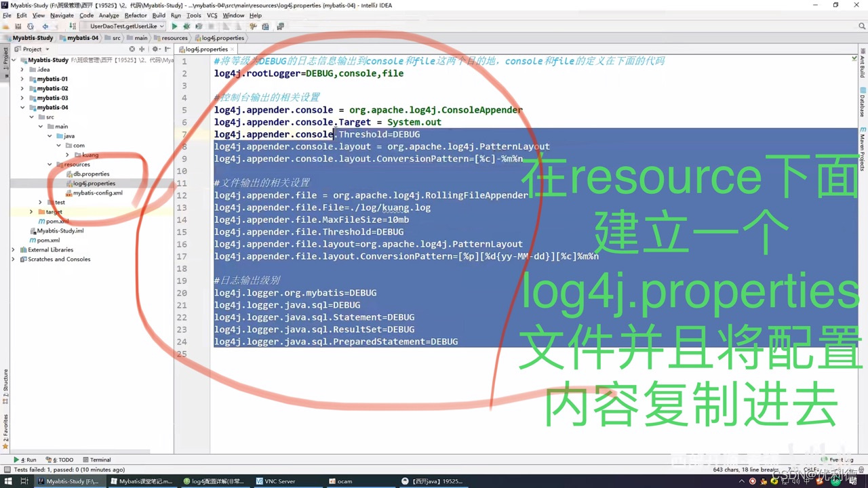Expand Scratches and Consoles node
Viewport: 868px width, 488px height.
[14, 259]
